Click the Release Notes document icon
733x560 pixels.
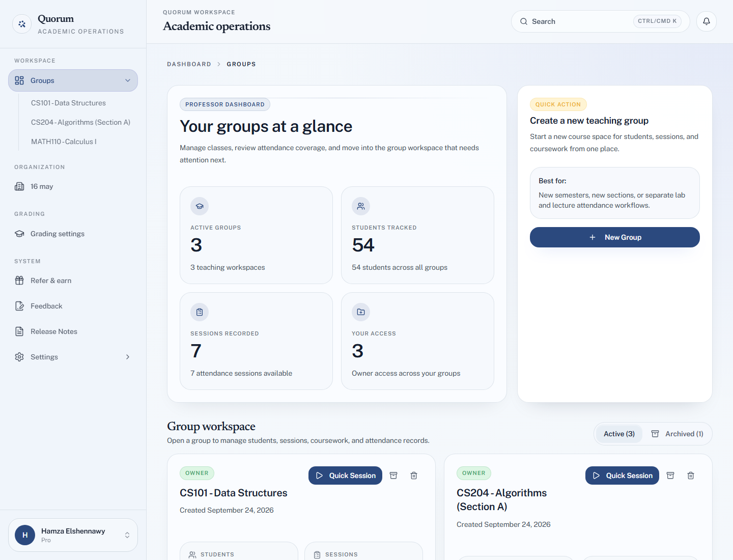[x=19, y=331]
